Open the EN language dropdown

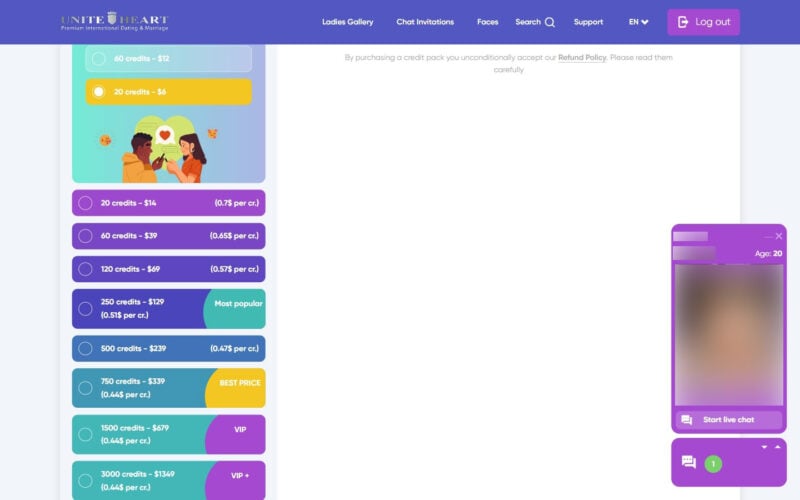click(638, 22)
